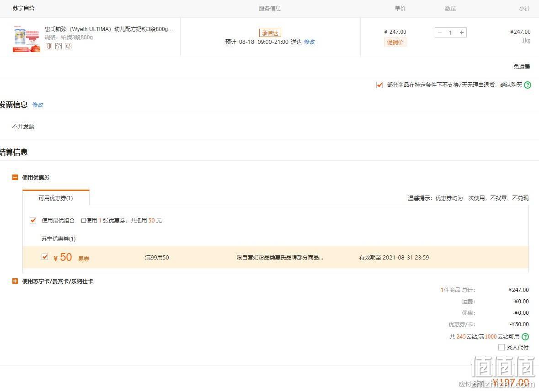Modify invoice info via 修改 link
Image resolution: width=539 pixels, height=392 pixels.
pos(38,105)
